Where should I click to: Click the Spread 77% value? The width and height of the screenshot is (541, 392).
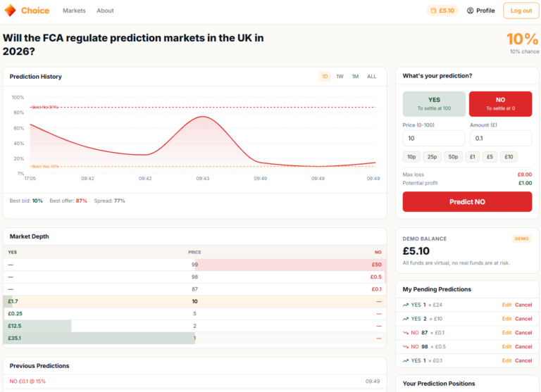tap(119, 201)
